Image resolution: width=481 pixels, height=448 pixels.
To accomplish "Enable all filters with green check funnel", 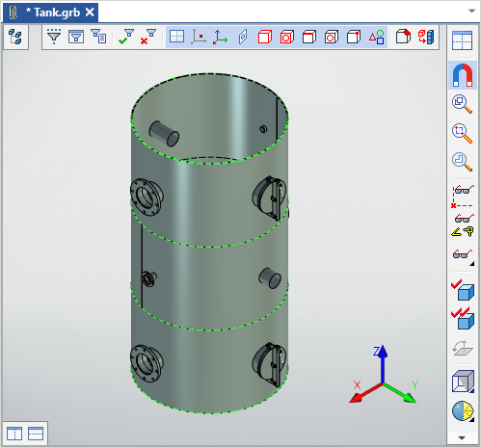I will tap(126, 37).
